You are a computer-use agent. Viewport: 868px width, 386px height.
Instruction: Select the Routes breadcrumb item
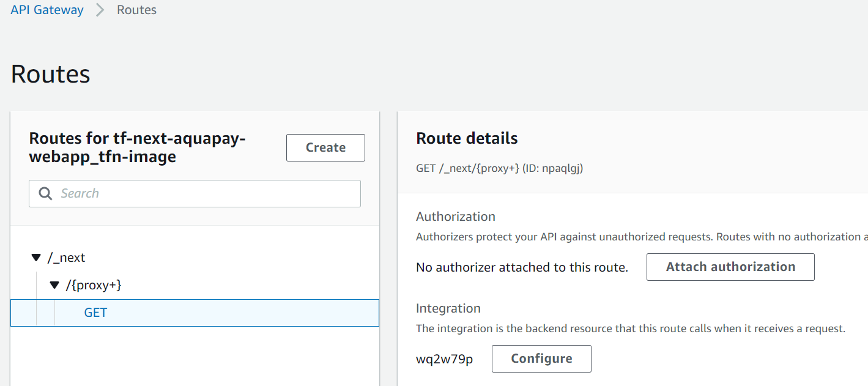pyautogui.click(x=136, y=10)
